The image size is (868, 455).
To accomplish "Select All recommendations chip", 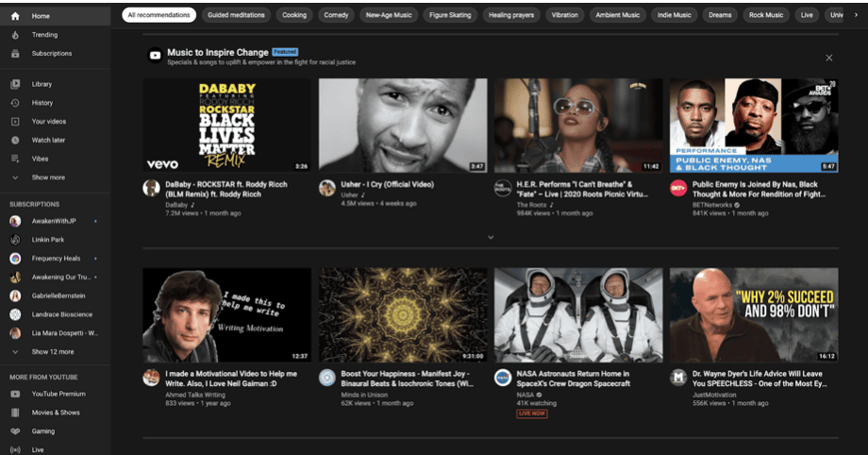I will pyautogui.click(x=159, y=15).
